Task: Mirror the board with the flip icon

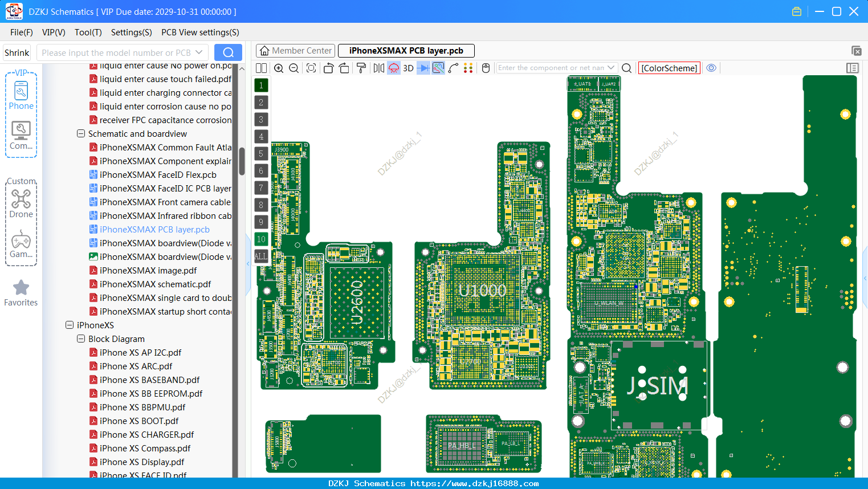Action: (379, 68)
